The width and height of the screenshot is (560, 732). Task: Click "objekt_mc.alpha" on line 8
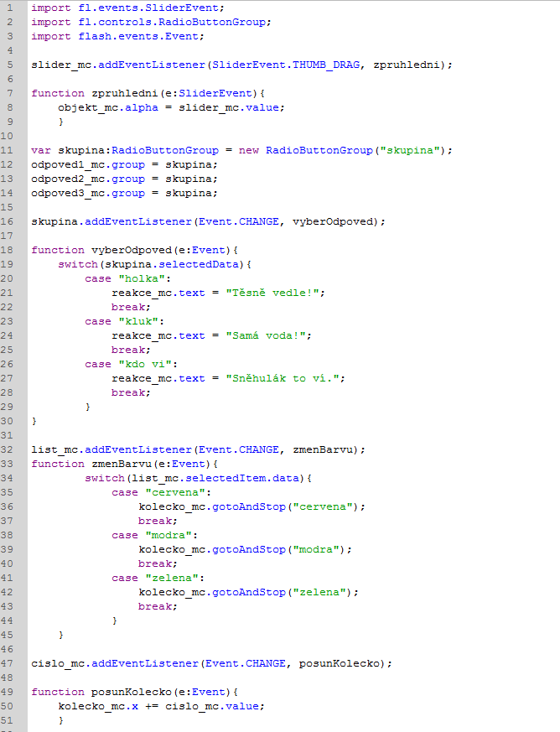[108, 108]
